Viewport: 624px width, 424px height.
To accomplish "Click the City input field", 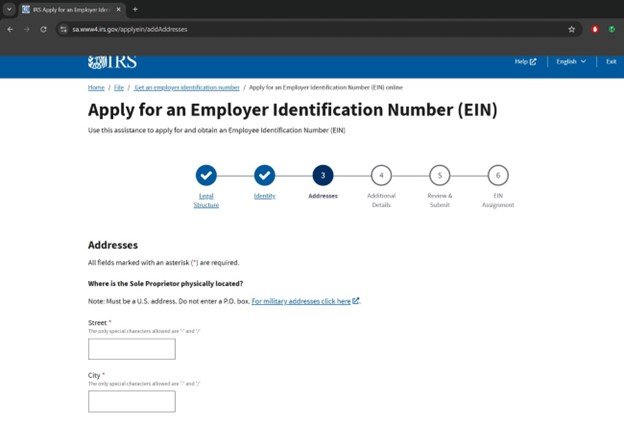I will (131, 401).
